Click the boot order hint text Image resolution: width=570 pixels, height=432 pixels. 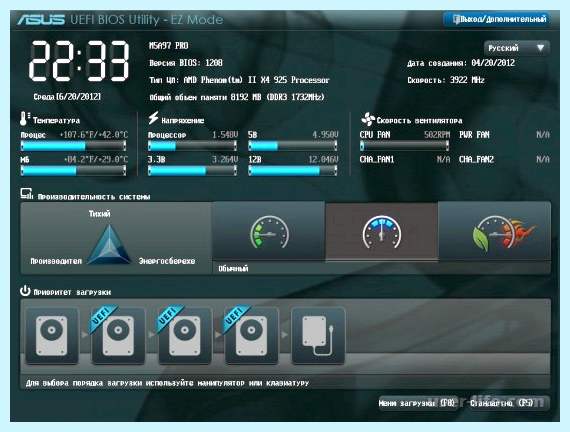pyautogui.click(x=167, y=383)
